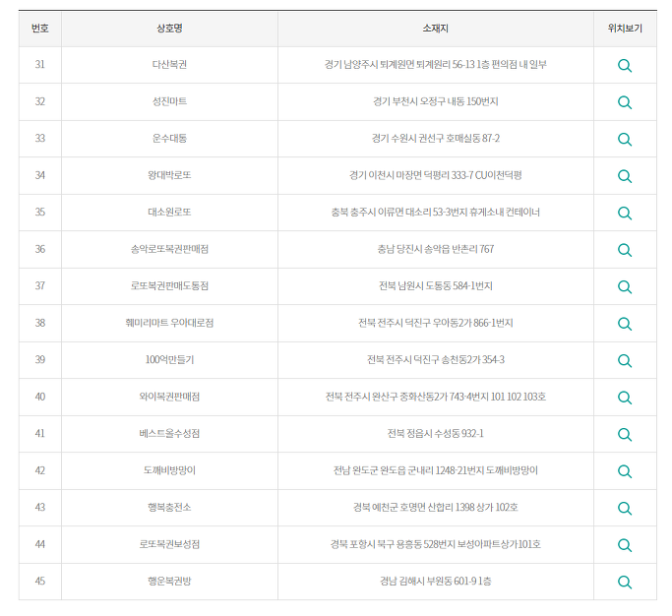Click address 경기 부천시 오정구 내동 150번지

436,101
